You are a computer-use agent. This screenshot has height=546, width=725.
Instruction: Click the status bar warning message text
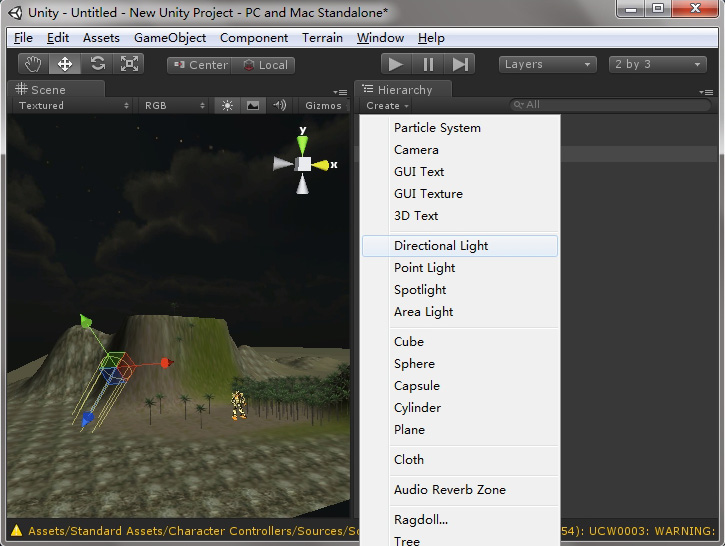click(194, 531)
